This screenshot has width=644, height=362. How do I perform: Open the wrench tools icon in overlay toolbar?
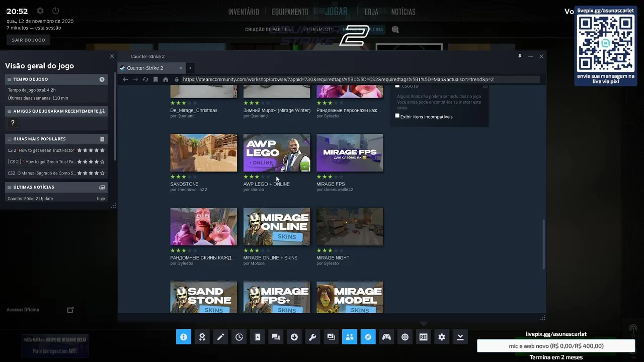[312, 337]
